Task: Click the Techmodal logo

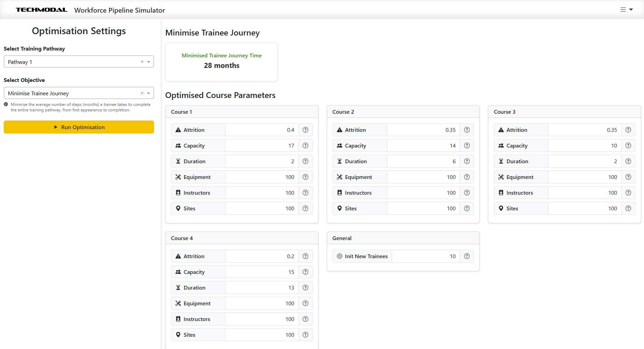Action: (x=42, y=10)
